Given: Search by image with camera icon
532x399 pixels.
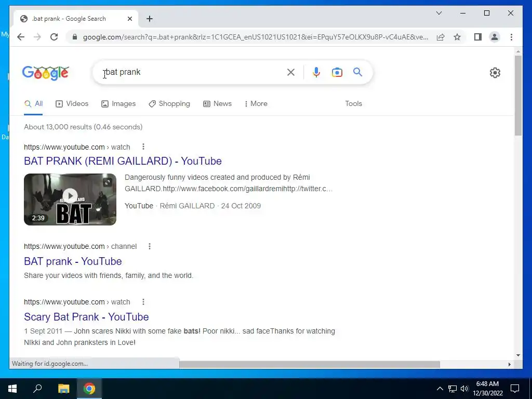Looking at the screenshot, I should pos(337,72).
